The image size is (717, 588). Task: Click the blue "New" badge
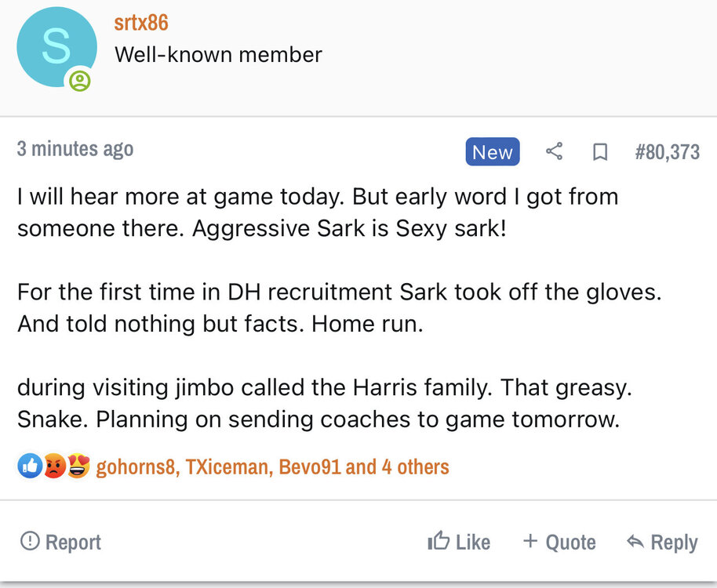point(492,152)
